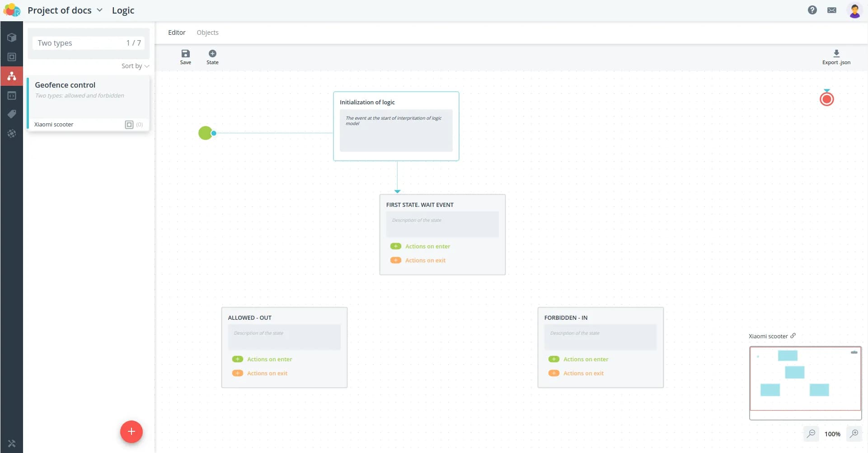Add Actions on enter in ALLOWED - OUT
The width and height of the screenshot is (868, 453).
[238, 359]
